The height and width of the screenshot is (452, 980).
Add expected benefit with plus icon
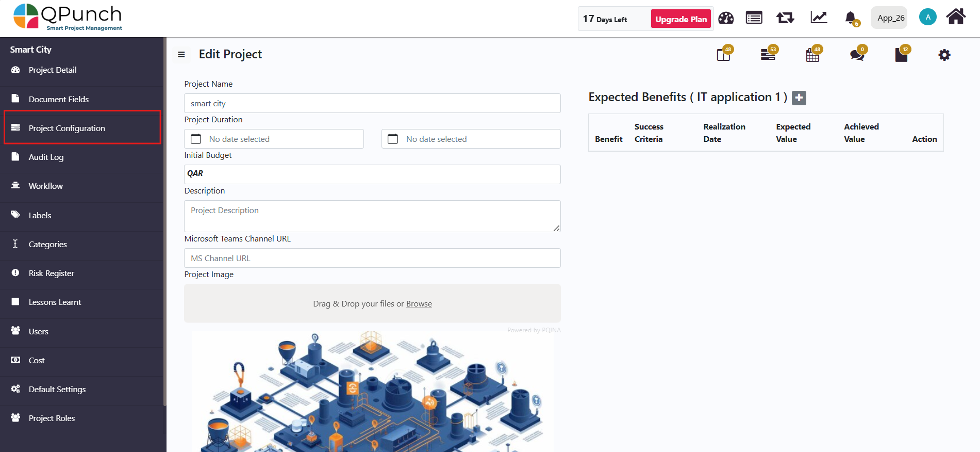click(799, 98)
